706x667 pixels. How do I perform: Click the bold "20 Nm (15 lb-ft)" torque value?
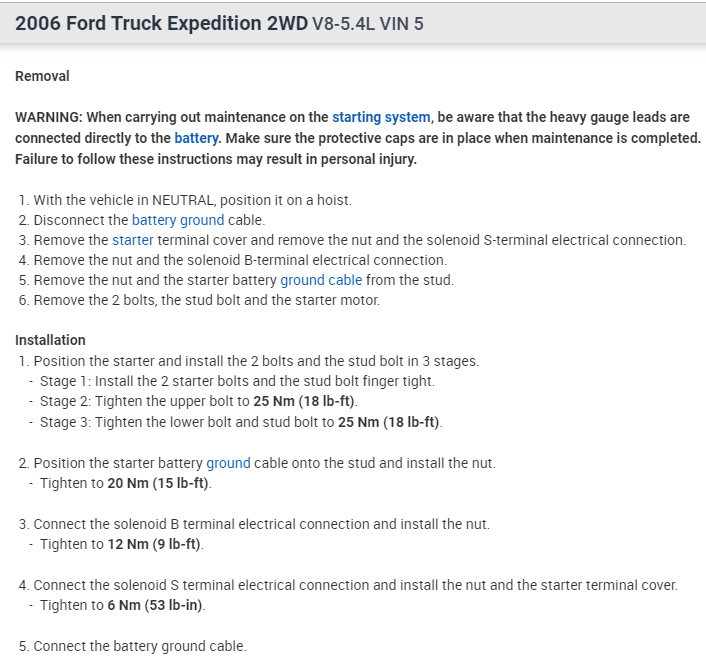[x=158, y=483]
